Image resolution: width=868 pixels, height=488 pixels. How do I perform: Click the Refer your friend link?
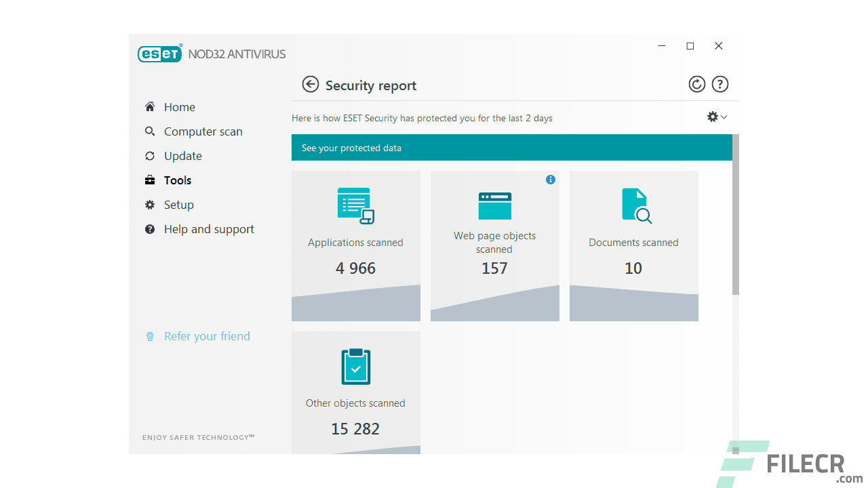(206, 336)
